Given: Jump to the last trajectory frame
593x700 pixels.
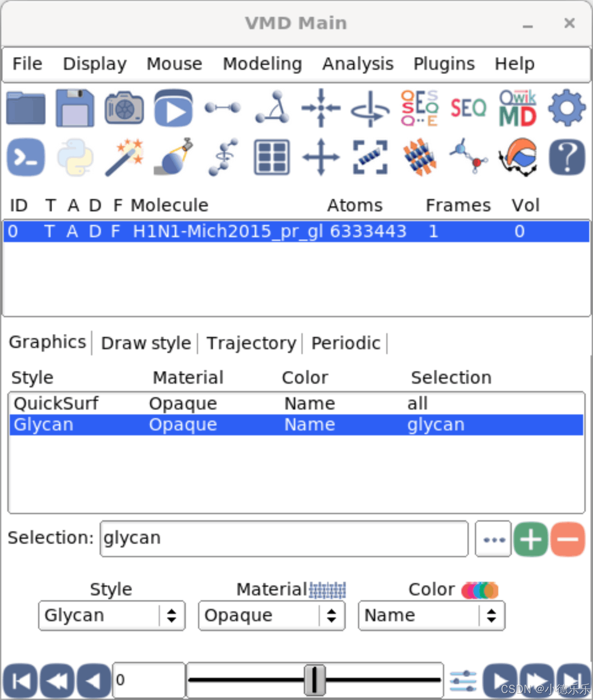Looking at the screenshot, I should click(x=574, y=681).
